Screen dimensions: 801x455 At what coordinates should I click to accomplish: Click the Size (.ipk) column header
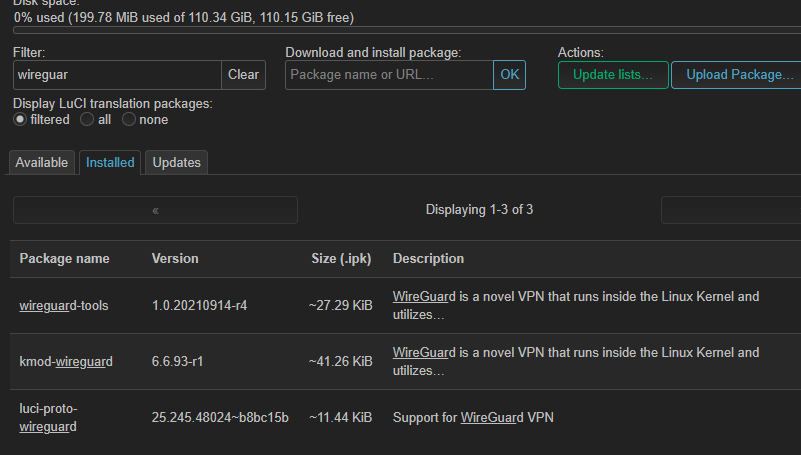341,258
